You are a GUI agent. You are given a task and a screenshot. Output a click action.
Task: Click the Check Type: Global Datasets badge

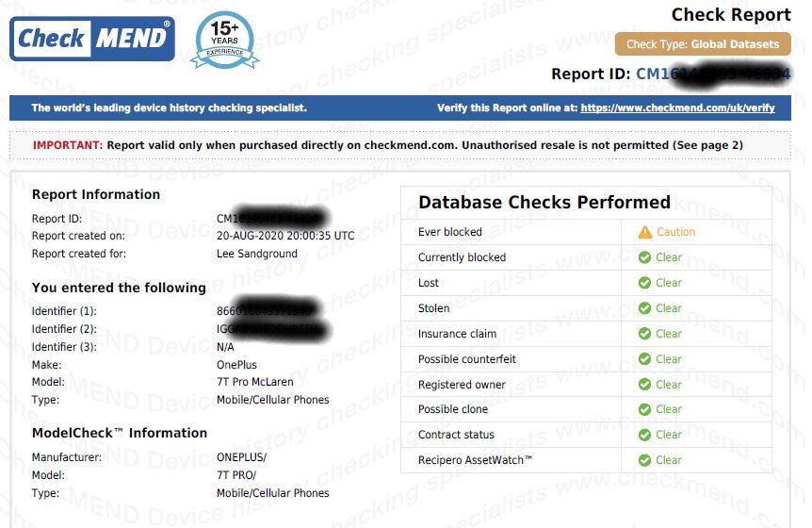click(x=703, y=44)
